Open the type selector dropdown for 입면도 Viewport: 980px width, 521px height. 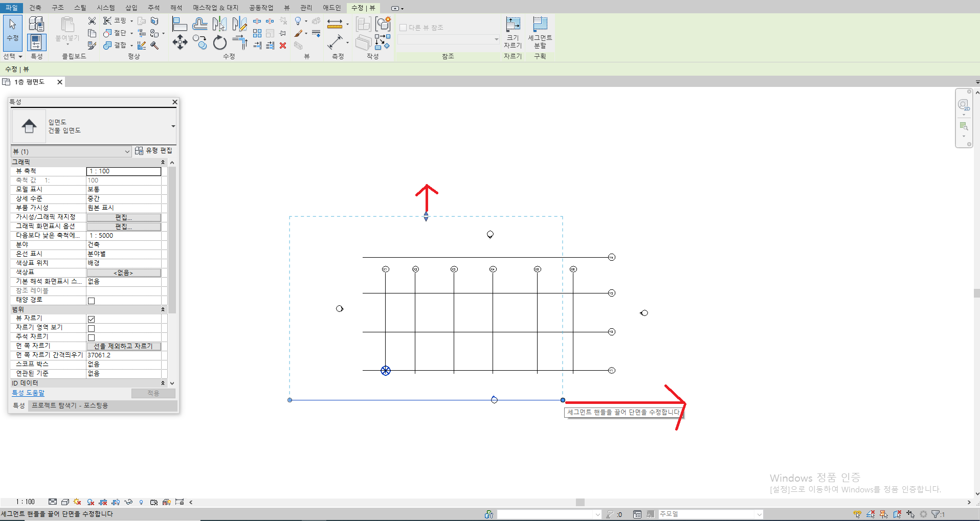[173, 126]
